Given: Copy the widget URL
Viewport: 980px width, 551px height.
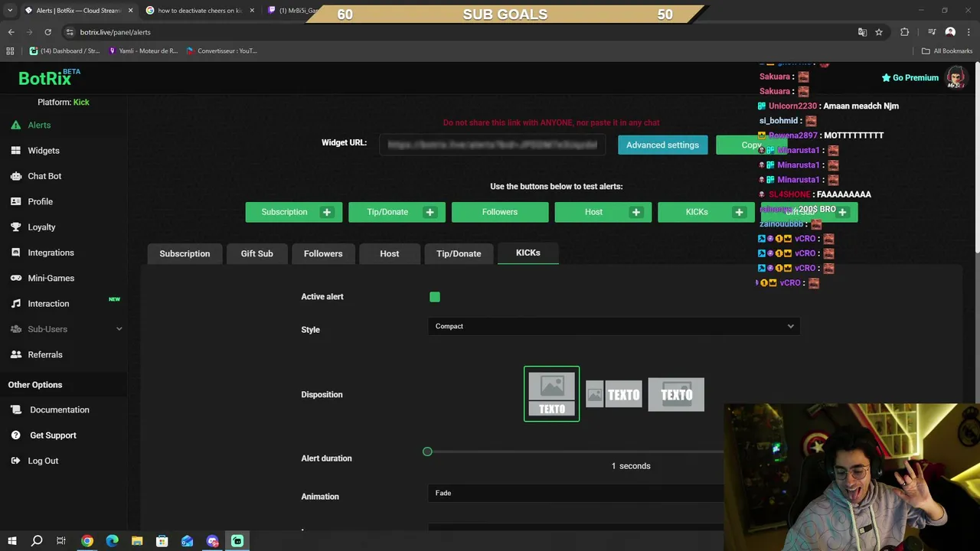Looking at the screenshot, I should tap(750, 145).
